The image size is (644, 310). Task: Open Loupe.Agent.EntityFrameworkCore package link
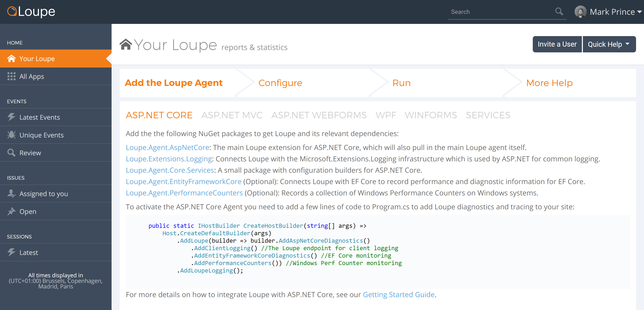(x=184, y=181)
